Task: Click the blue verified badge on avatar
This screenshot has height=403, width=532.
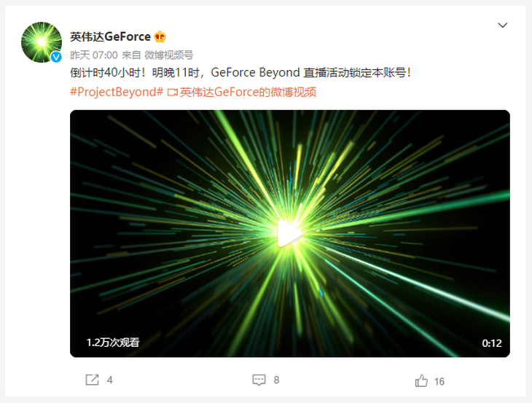Action: 56,57
